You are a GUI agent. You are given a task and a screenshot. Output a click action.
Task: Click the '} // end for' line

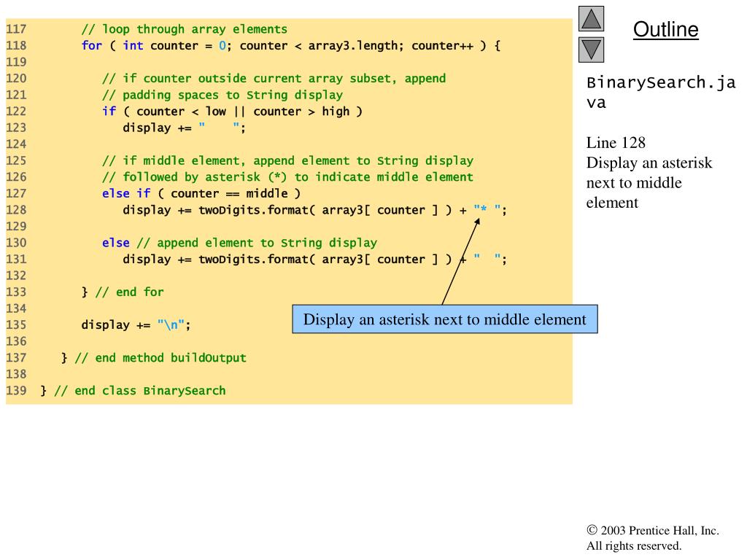click(123, 292)
